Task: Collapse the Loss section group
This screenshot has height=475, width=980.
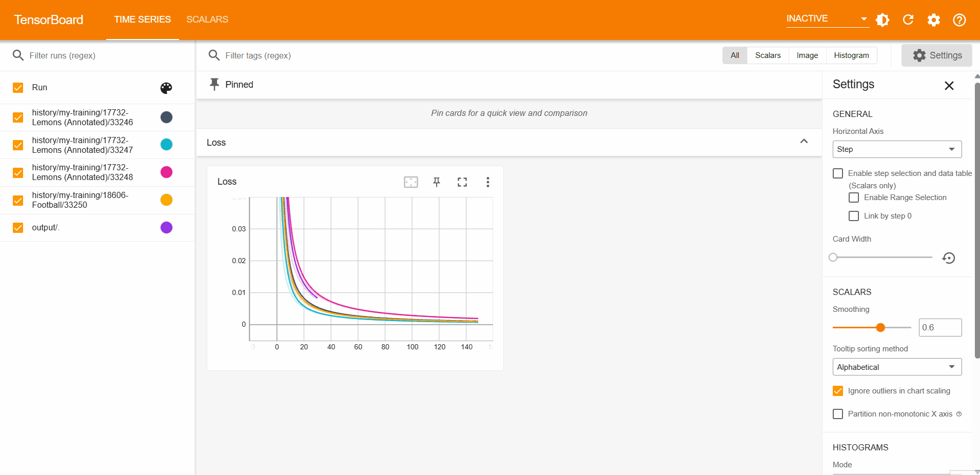Action: click(804, 142)
